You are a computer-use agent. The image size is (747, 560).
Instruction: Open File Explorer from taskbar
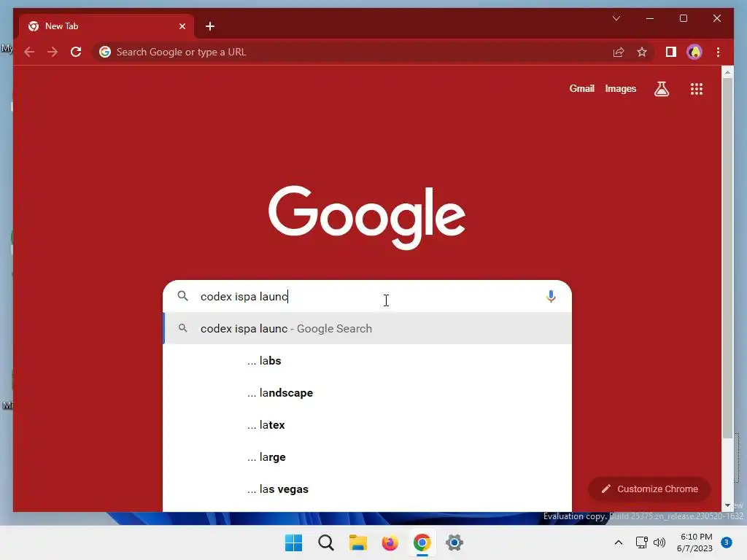[357, 542]
